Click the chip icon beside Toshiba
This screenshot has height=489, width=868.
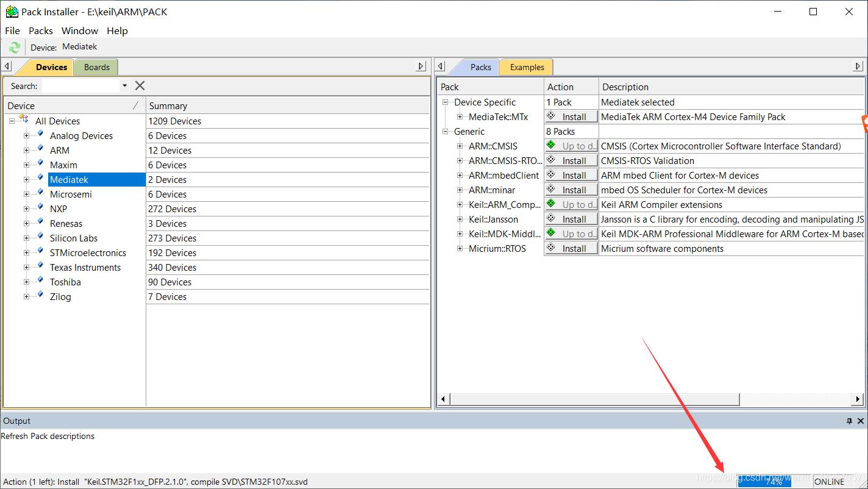(x=40, y=281)
